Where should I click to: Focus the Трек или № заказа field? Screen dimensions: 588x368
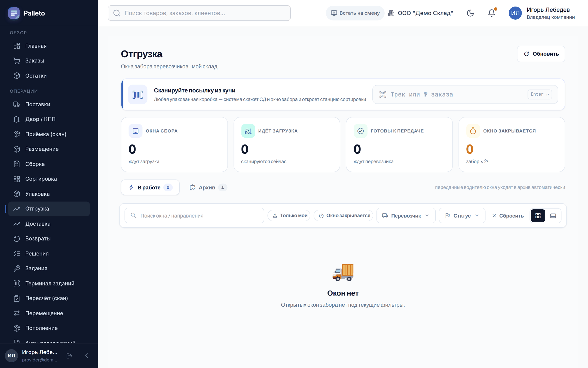(x=465, y=94)
